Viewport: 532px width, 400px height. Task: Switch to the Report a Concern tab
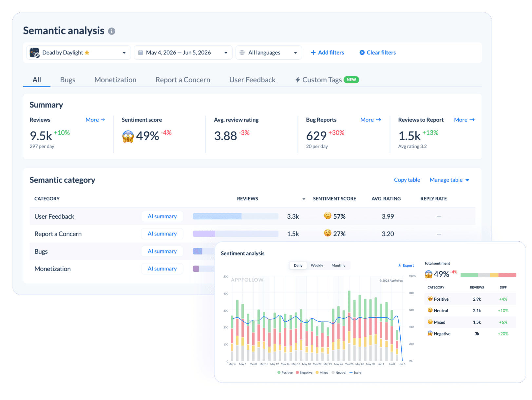pos(183,80)
